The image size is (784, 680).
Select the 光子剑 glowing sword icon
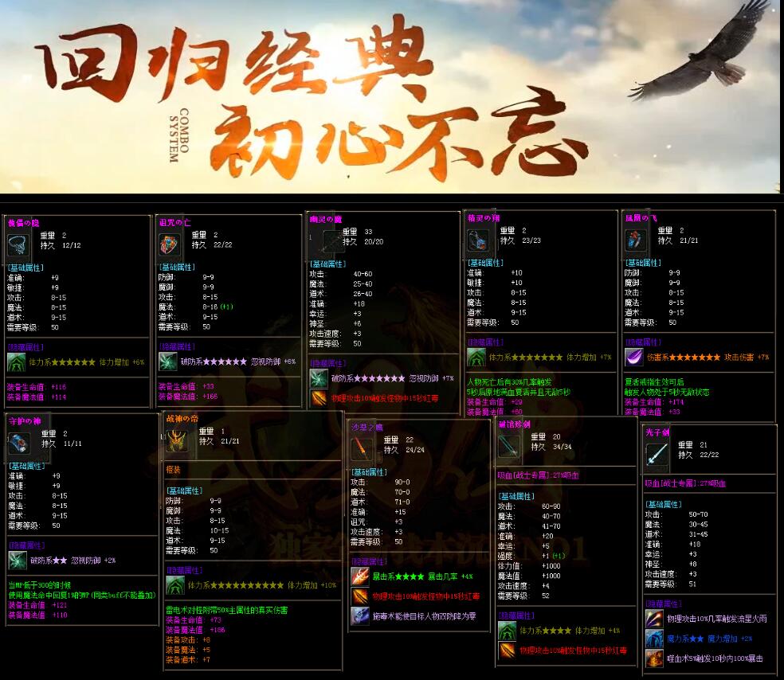[x=657, y=455]
